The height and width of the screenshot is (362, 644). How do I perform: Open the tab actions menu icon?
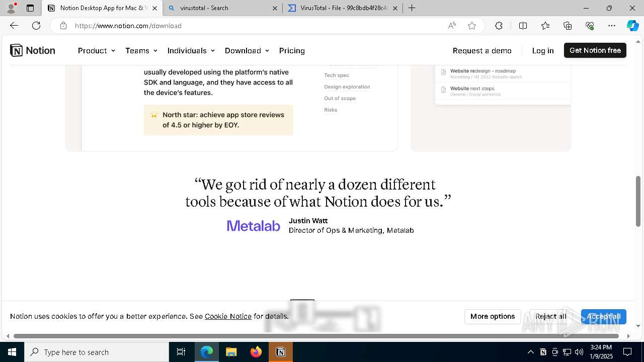pos(30,8)
